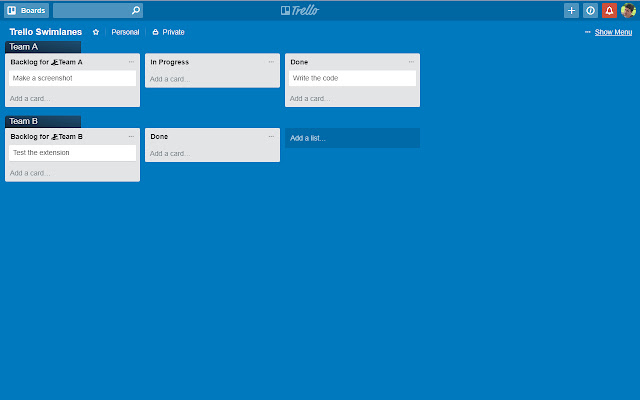
Task: Edit Done list title beside In Progress
Action: (x=299, y=62)
